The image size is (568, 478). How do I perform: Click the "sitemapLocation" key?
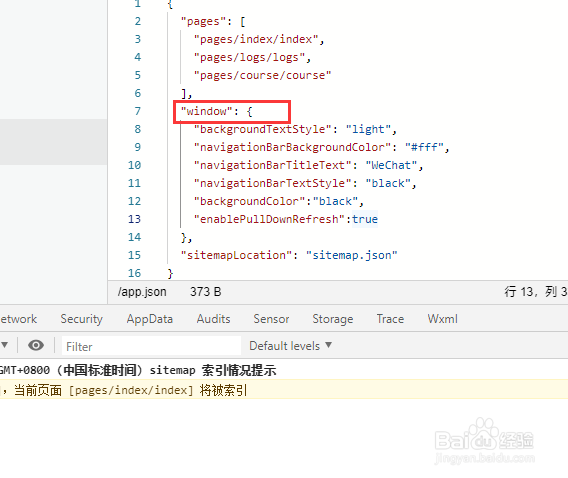click(236, 255)
